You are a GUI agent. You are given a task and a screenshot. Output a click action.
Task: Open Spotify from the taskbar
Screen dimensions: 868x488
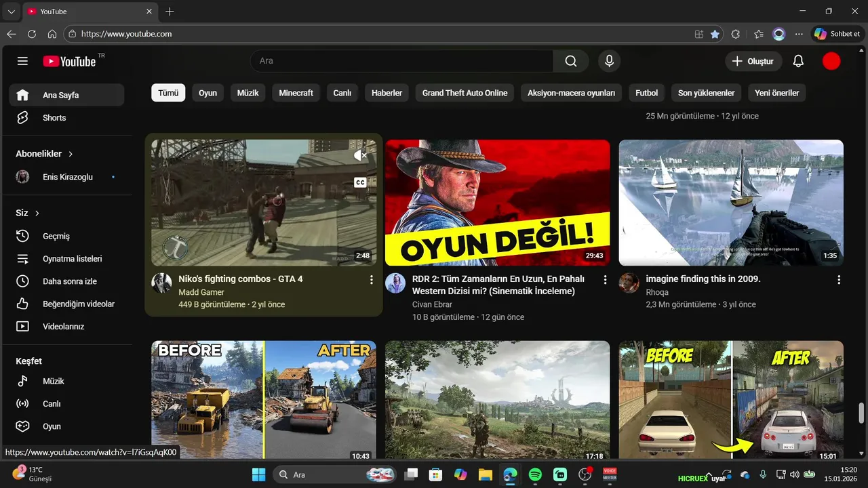pos(535,474)
